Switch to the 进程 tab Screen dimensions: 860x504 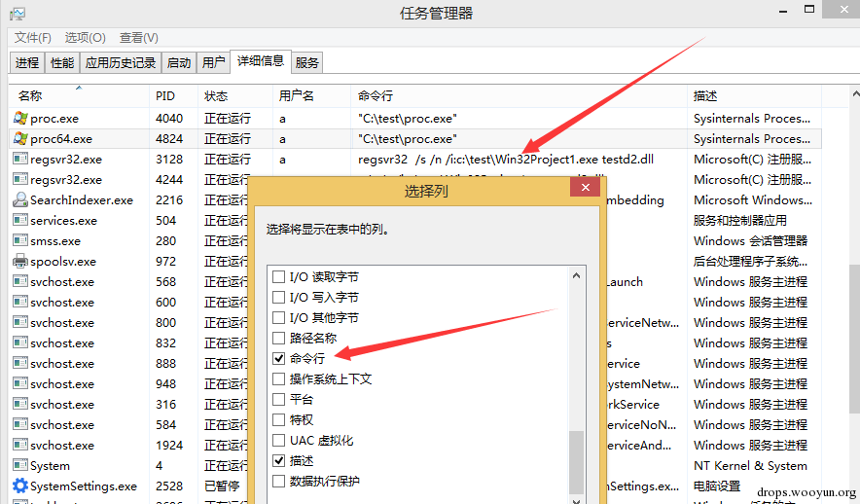(27, 62)
